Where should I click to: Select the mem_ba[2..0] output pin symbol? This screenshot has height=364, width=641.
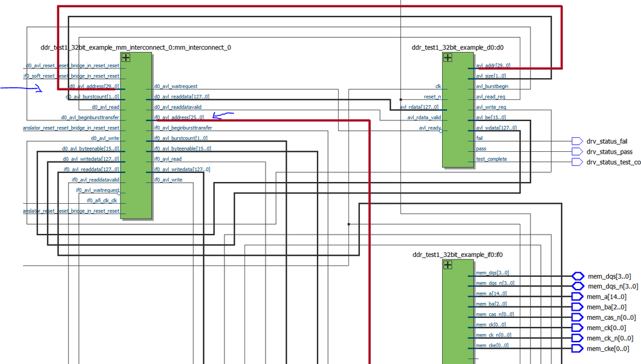click(577, 307)
